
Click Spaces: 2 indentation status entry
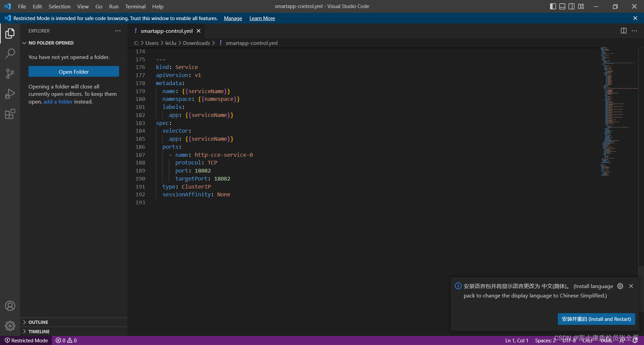[545, 340]
